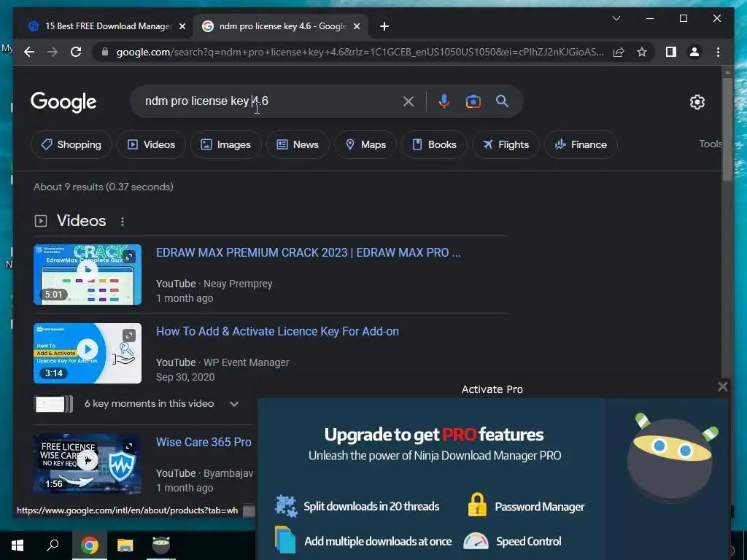This screenshot has height=560, width=747.
Task: Open the tab search chevron
Action: pyautogui.click(x=616, y=18)
